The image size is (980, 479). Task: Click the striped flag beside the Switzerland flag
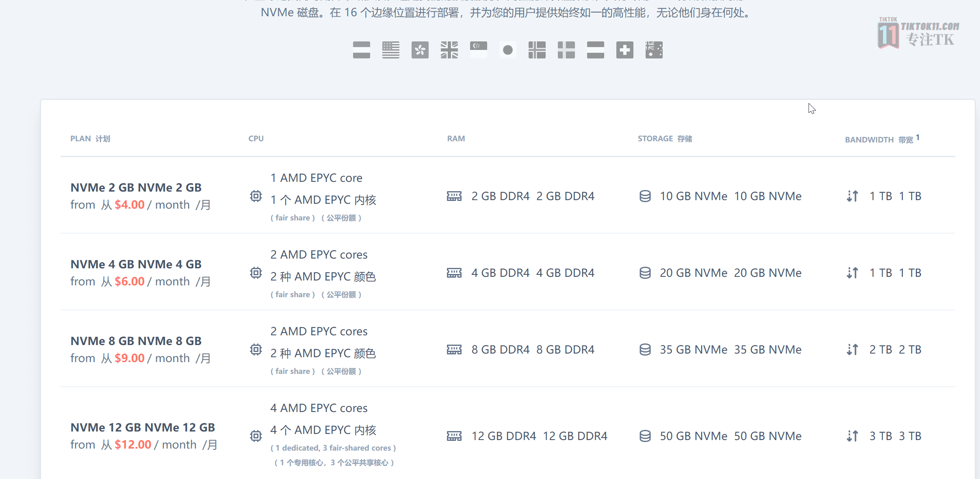tap(596, 50)
